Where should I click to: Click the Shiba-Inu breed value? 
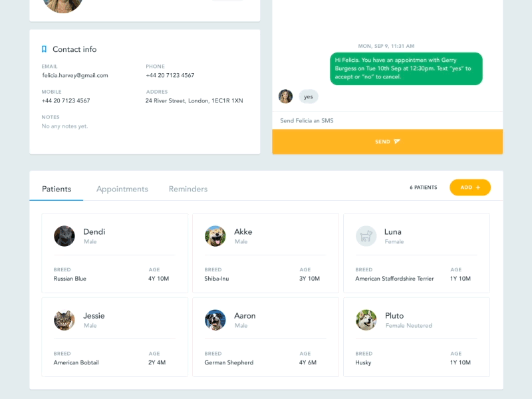[217, 279]
